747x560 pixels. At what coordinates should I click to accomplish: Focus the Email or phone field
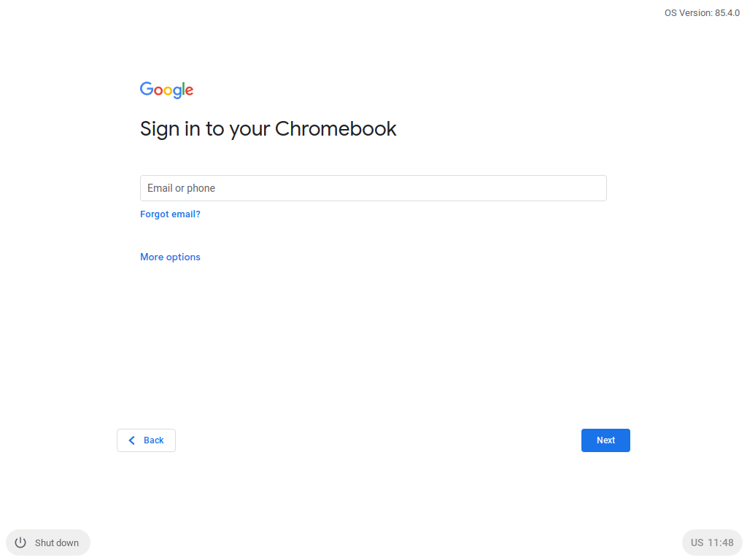coord(373,188)
